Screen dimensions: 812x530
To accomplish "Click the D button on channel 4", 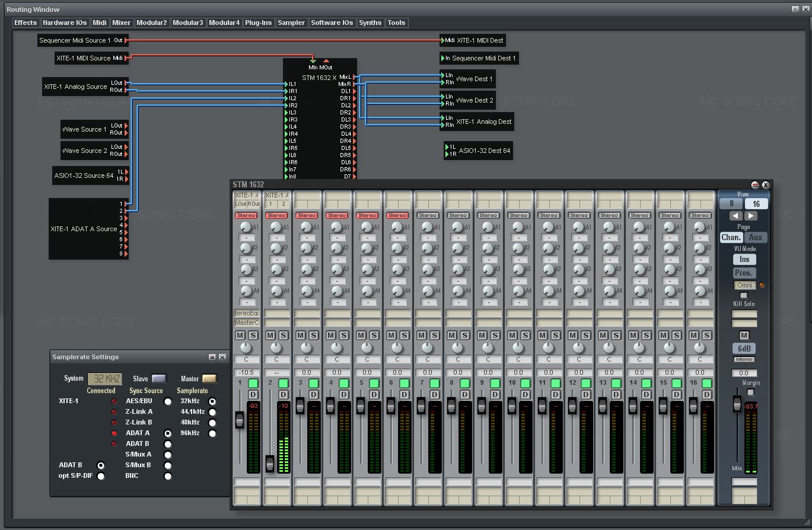I will point(344,395).
